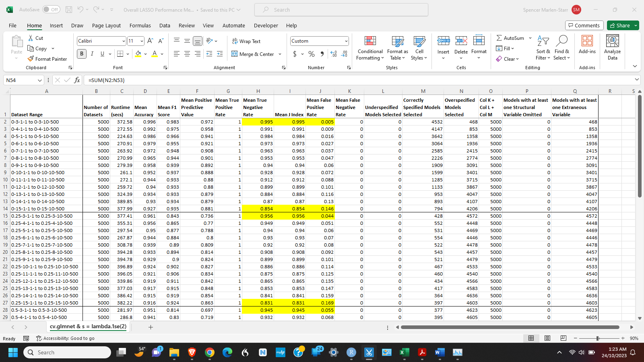Click the formula bar containing =SUM(N2:N53)

[358, 80]
